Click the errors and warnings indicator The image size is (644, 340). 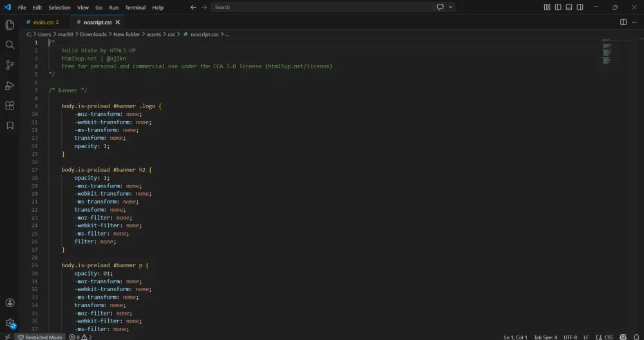pyautogui.click(x=80, y=337)
